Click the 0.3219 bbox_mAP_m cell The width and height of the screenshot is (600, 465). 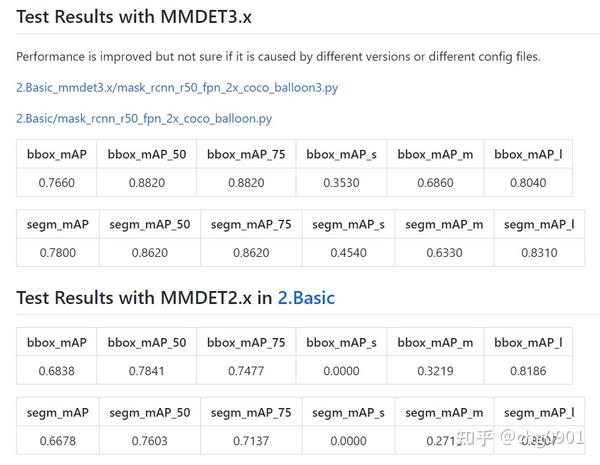435,371
